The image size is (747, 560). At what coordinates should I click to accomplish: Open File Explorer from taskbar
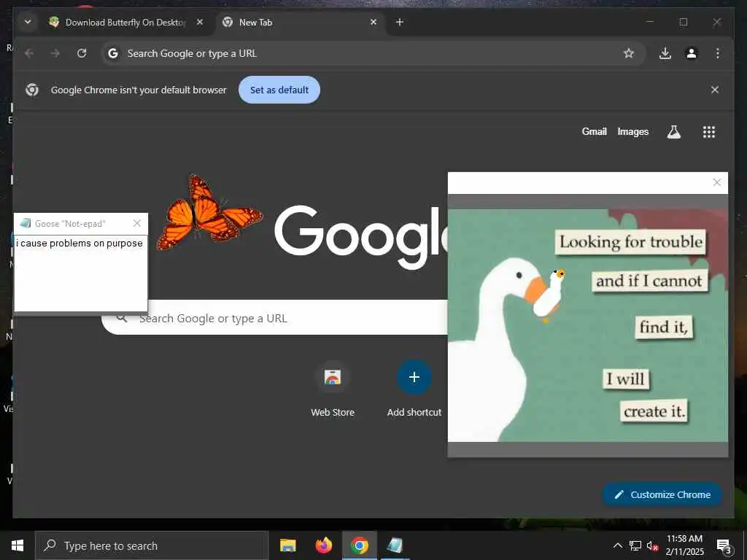click(x=287, y=545)
